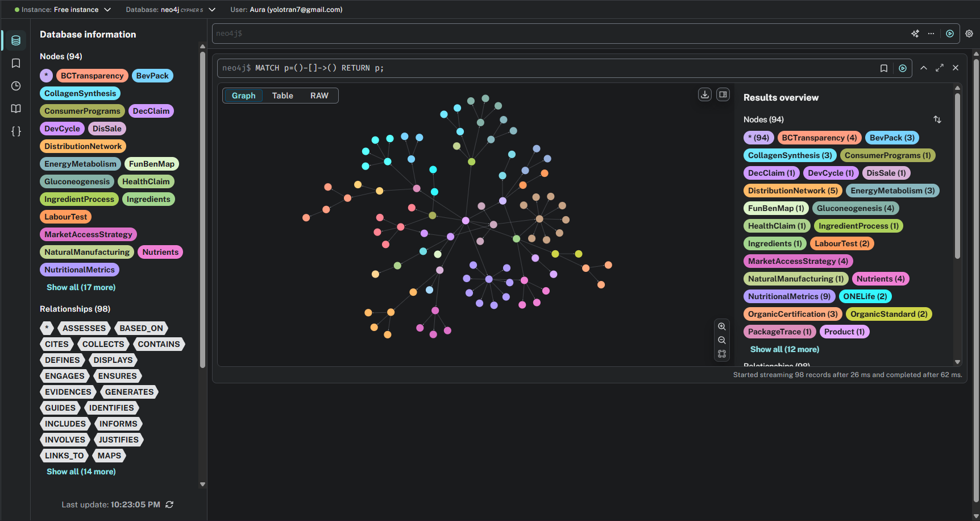
Task: Select the CONTAINS relationship type
Action: pos(159,344)
